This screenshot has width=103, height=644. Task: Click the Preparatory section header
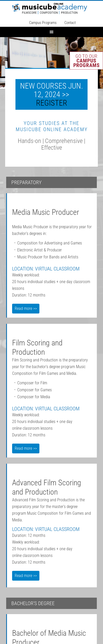tap(51, 182)
